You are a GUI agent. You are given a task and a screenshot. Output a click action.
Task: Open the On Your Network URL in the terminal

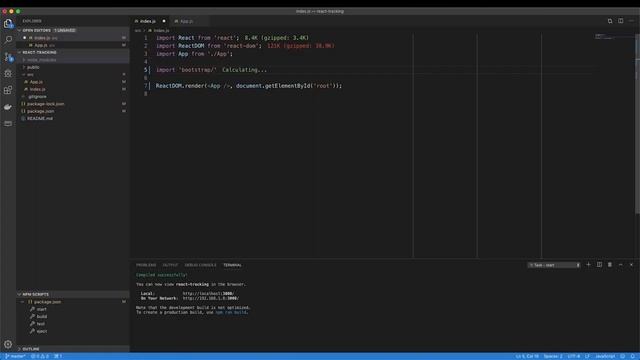pyautogui.click(x=211, y=298)
